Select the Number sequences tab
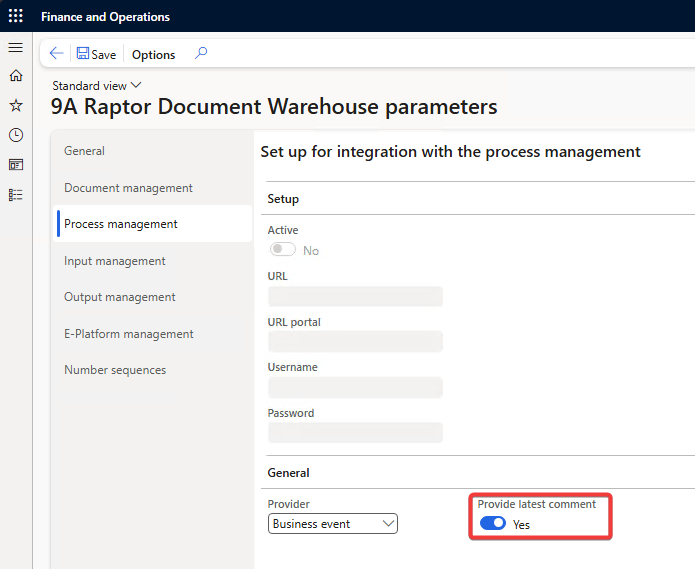Image resolution: width=695 pixels, height=569 pixels. pyautogui.click(x=115, y=370)
